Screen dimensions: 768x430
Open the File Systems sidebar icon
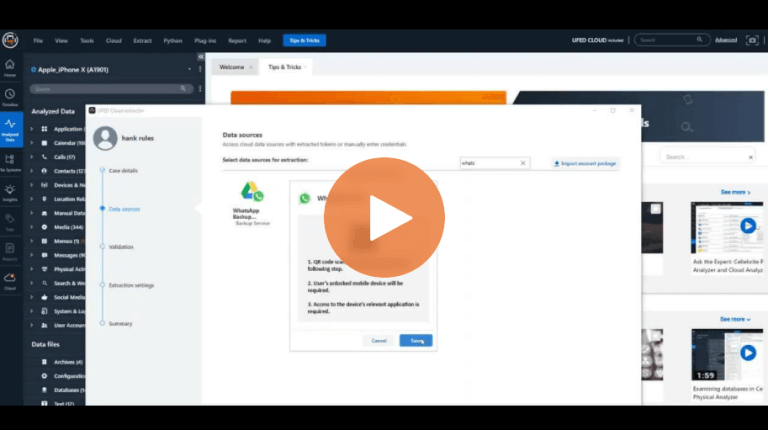coord(10,163)
